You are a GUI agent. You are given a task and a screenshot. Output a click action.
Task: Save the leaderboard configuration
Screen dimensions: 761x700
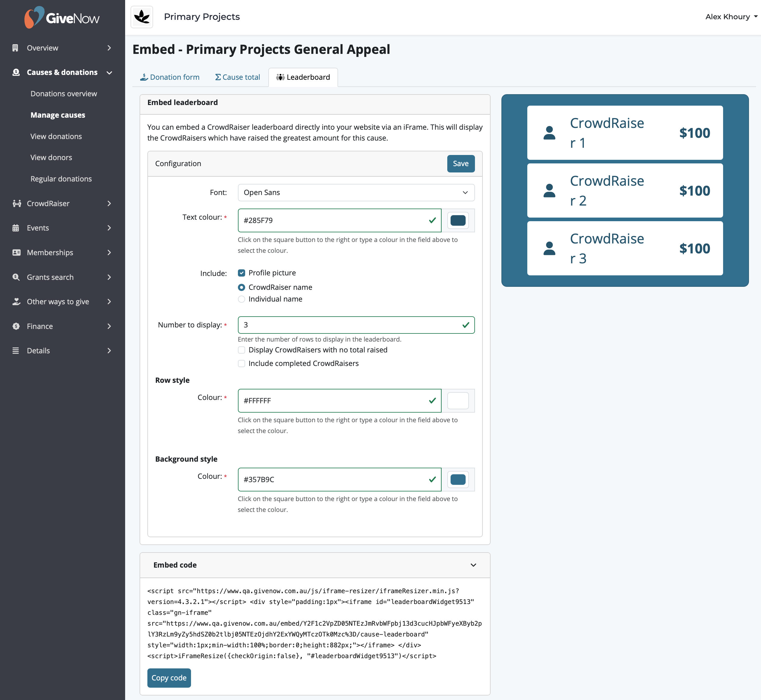pyautogui.click(x=461, y=164)
